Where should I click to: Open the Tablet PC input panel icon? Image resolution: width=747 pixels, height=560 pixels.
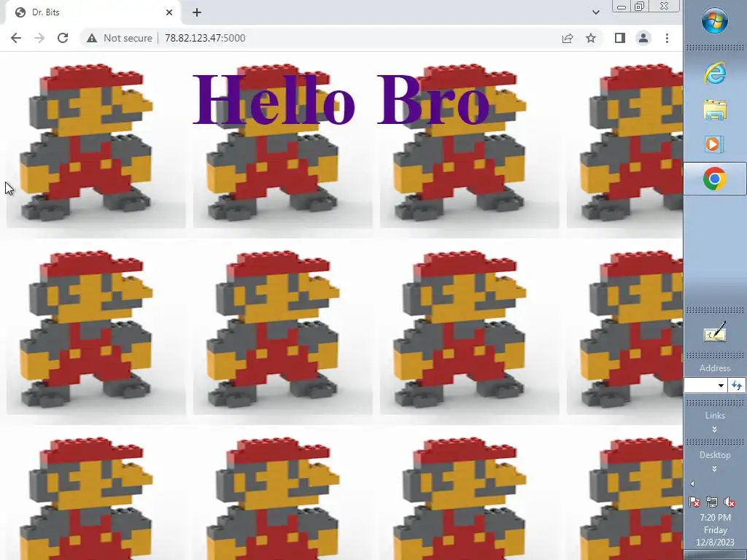point(715,332)
